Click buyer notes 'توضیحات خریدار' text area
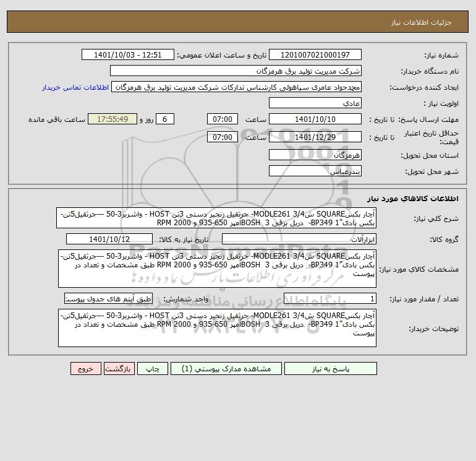Image resolution: width=476 pixels, height=461 pixels. coord(217,328)
